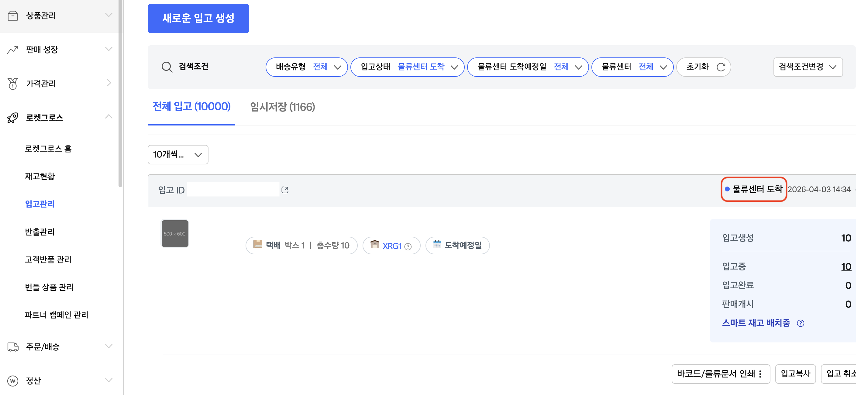Viewport: 868px width, 395px height.
Task: Open 입고관리 in sidebar
Action: click(x=40, y=204)
